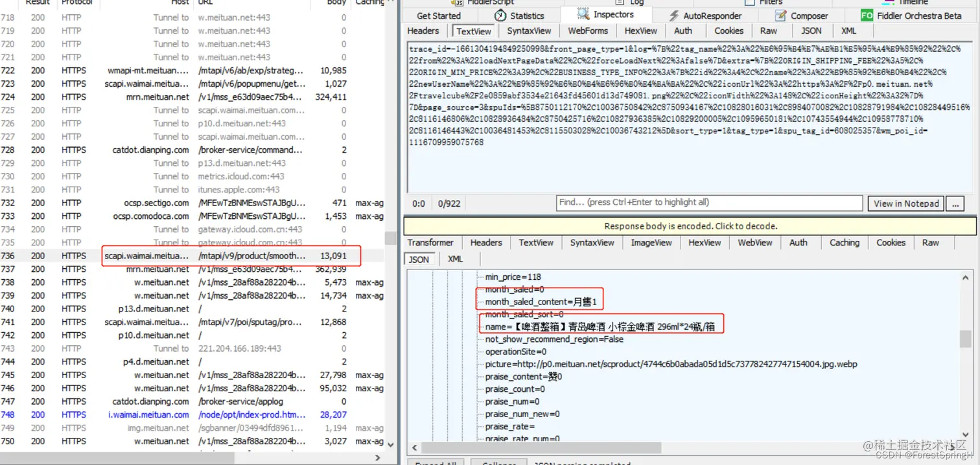Click View in Notepad button
980x465 pixels.
point(906,203)
